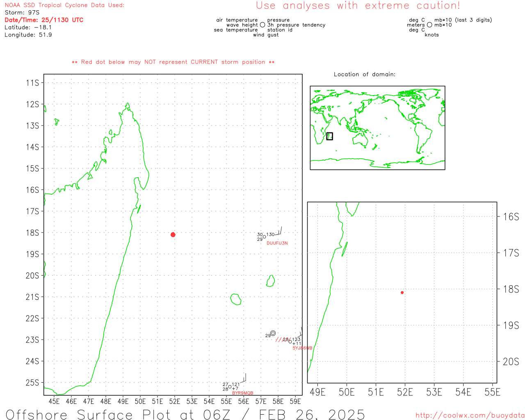The image size is (525, 420).
Task: Click the red storm dot on zoomed inset map
Action: click(402, 292)
